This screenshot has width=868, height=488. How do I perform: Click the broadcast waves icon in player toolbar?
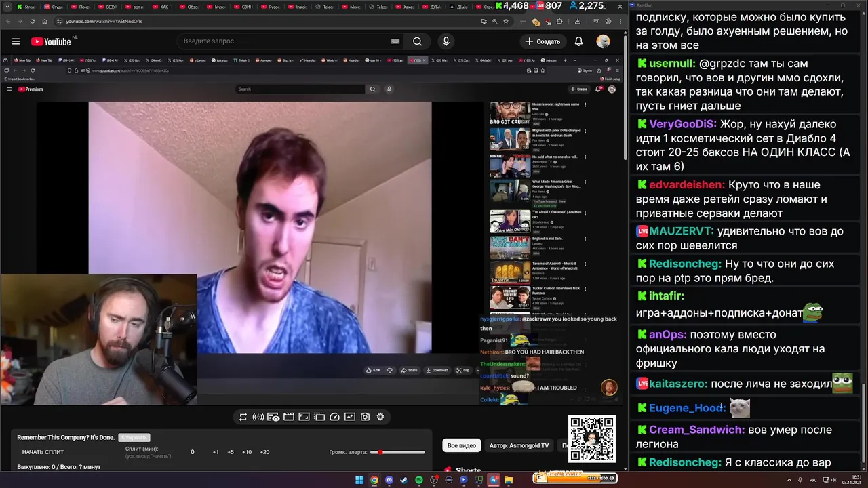click(x=258, y=417)
